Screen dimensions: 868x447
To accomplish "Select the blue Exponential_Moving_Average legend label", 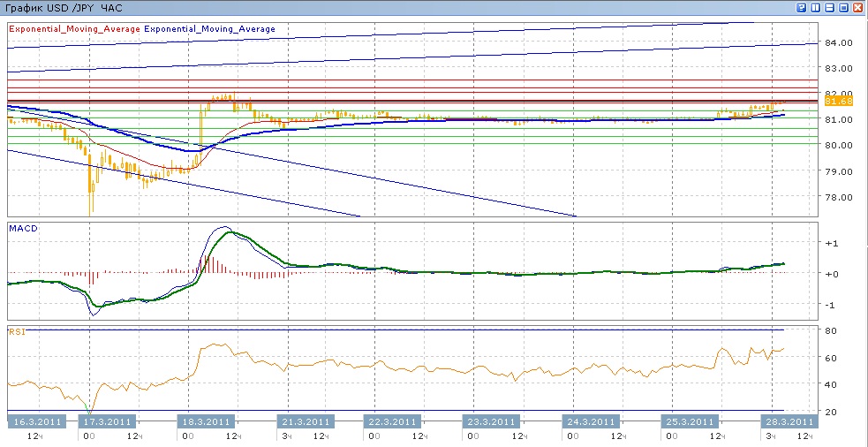I will pyautogui.click(x=210, y=29).
